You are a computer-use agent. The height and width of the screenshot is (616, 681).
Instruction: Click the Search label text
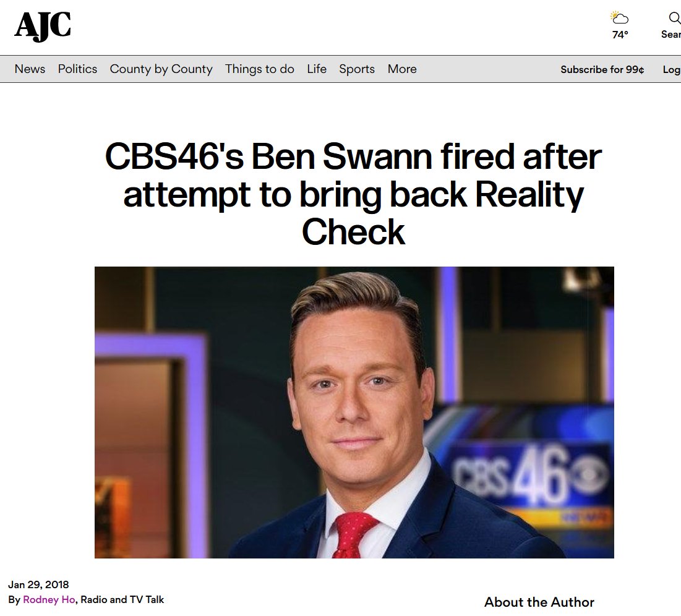coord(671,34)
